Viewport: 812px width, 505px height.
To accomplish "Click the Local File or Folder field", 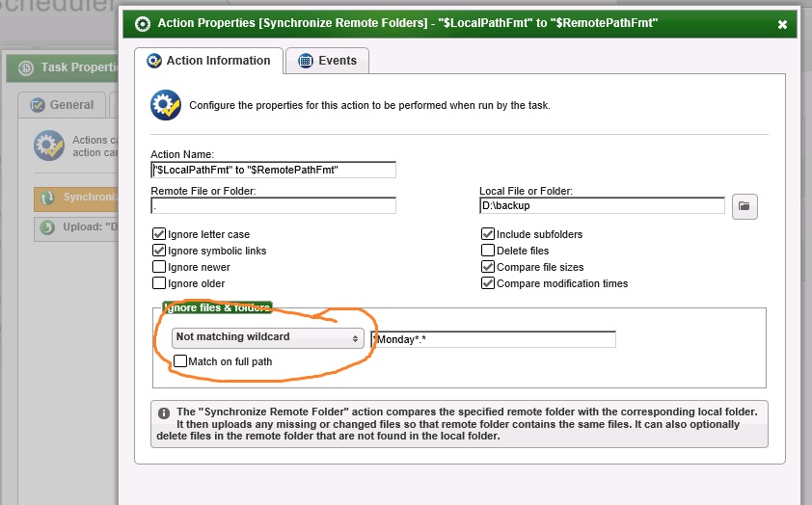I will tap(603, 205).
